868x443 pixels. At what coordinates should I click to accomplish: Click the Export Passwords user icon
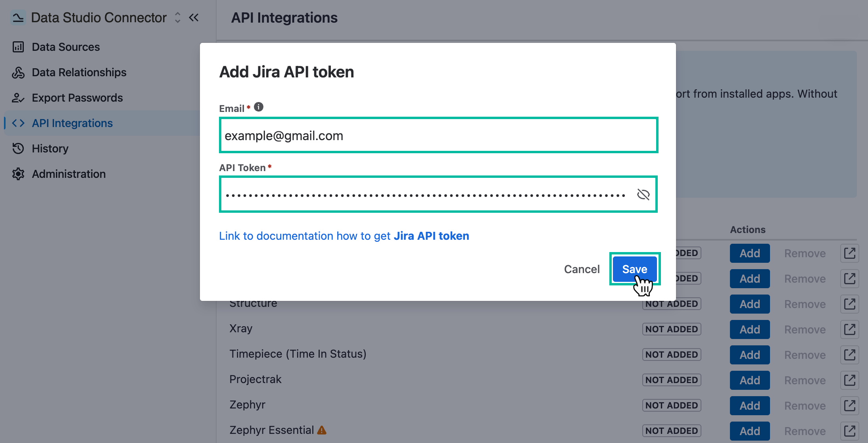(x=18, y=98)
